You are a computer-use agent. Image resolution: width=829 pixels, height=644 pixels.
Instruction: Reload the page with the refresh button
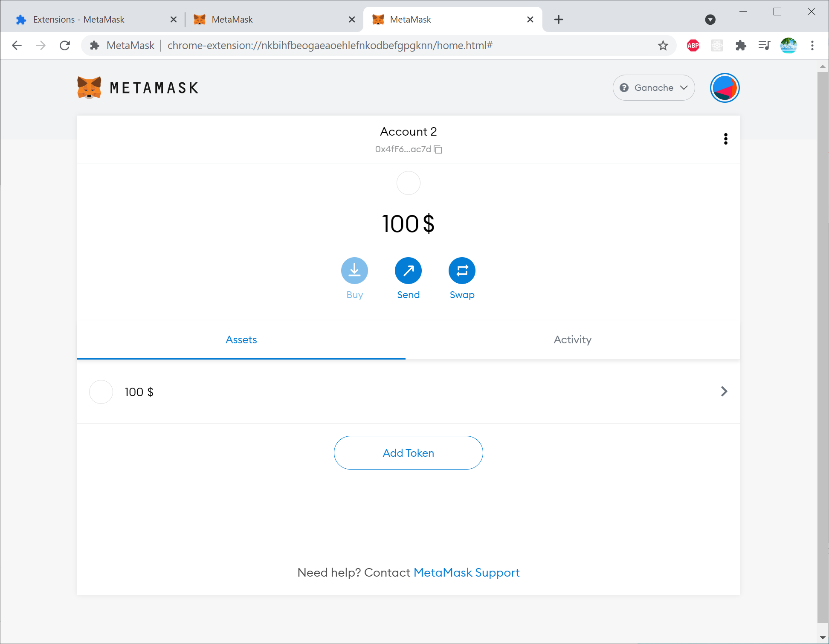click(65, 45)
